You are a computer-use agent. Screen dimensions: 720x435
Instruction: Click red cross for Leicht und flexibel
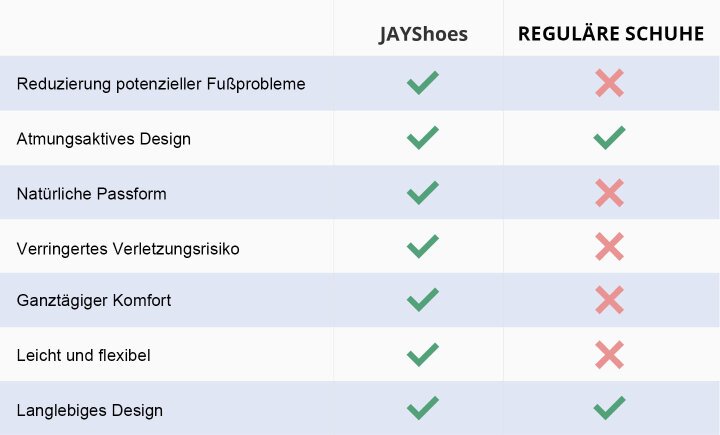[x=609, y=353]
